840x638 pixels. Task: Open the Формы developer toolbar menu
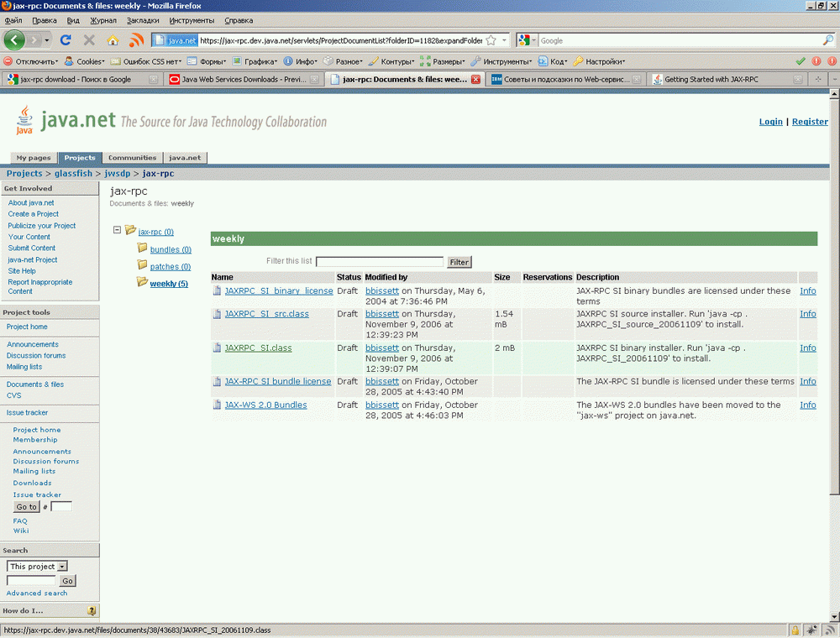point(207,61)
